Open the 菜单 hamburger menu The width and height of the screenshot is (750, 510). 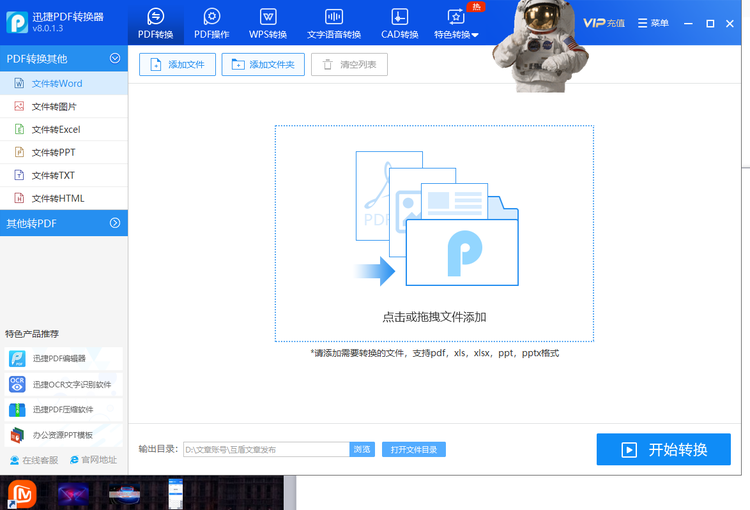[x=653, y=23]
